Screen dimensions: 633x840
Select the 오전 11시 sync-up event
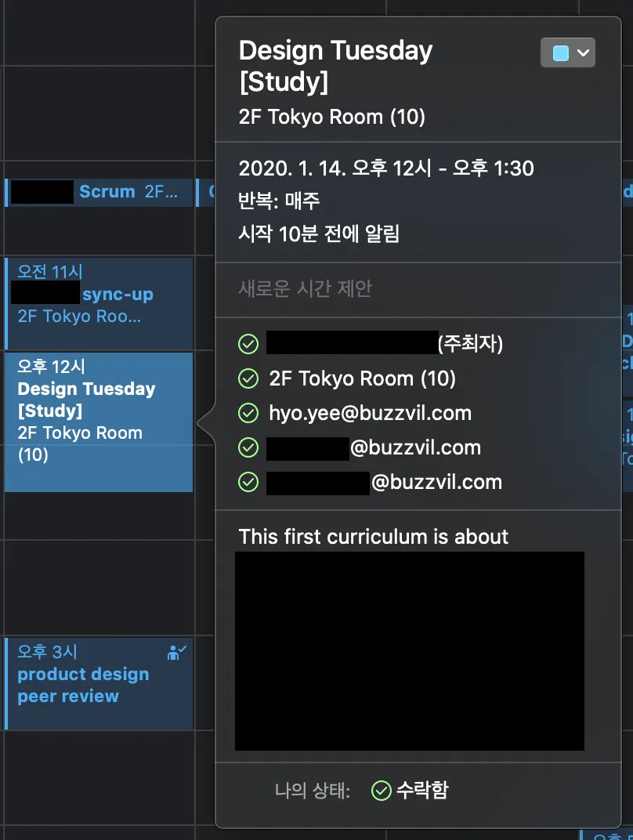tap(99, 303)
